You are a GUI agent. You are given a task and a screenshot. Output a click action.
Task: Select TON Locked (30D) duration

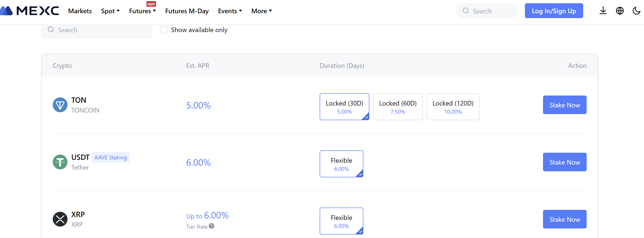344,107
